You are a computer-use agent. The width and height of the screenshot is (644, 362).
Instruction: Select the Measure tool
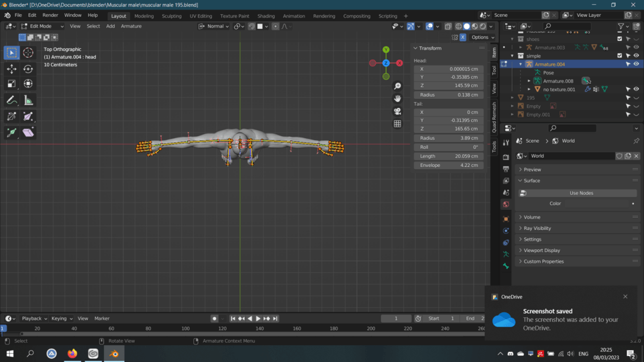[28, 100]
